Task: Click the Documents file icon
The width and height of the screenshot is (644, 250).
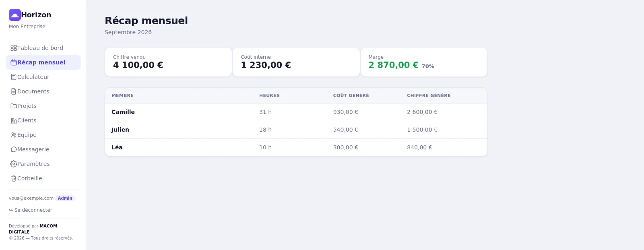Action: click(14, 91)
